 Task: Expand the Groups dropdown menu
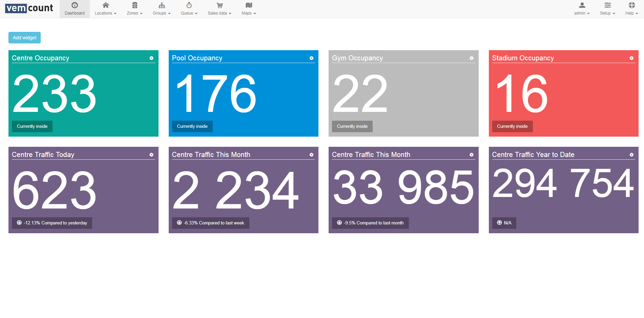point(162,13)
